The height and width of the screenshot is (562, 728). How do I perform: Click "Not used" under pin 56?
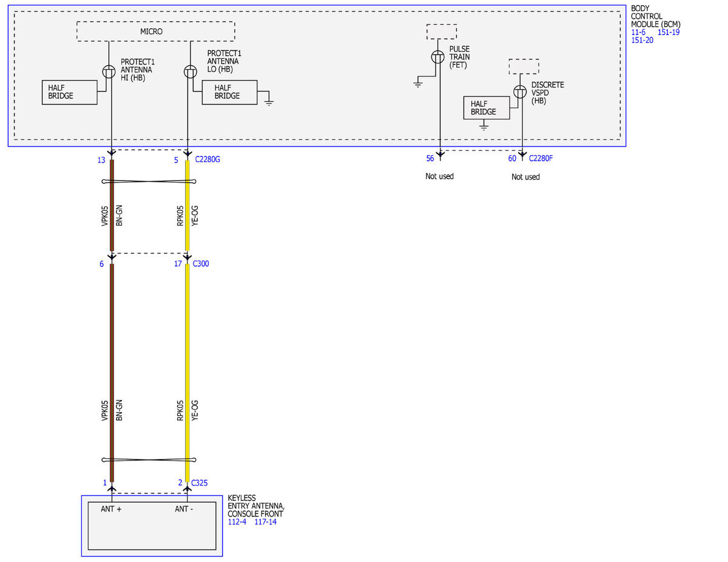(x=440, y=176)
